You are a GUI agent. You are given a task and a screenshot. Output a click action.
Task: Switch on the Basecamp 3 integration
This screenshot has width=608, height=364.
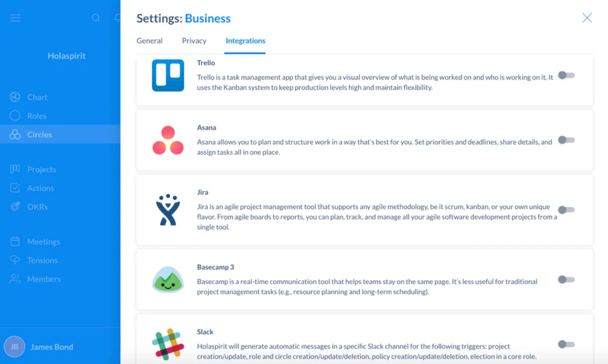[566, 279]
